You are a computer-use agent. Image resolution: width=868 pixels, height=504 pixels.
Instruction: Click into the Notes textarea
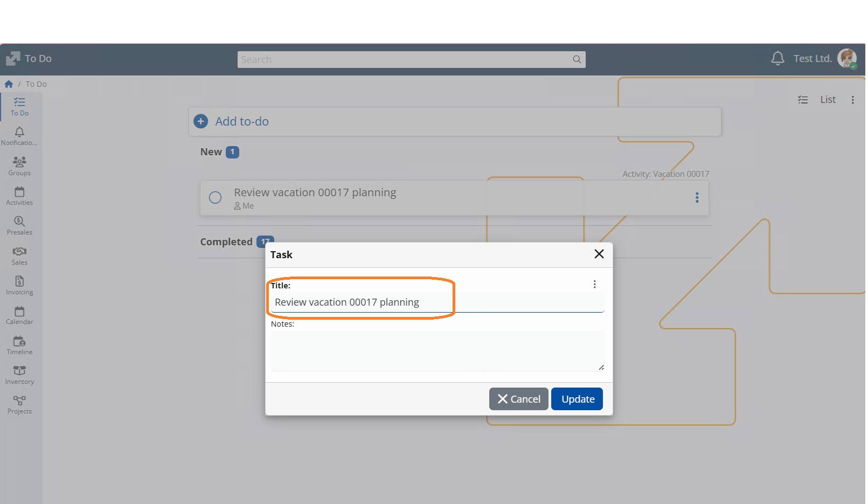(x=437, y=351)
